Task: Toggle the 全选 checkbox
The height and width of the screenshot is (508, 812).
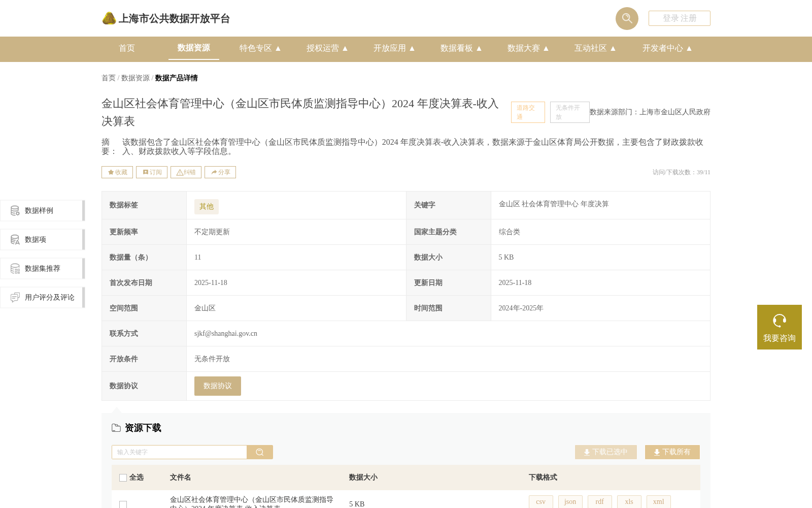Action: point(123,478)
